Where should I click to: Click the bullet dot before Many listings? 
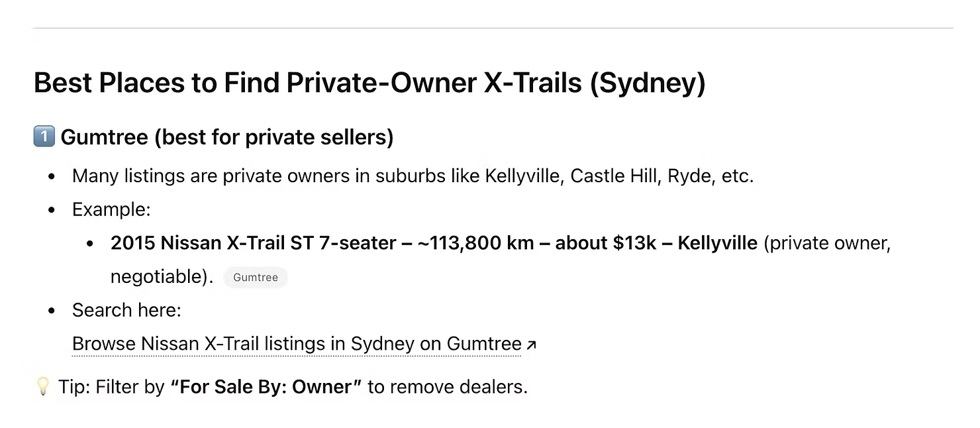(x=52, y=177)
